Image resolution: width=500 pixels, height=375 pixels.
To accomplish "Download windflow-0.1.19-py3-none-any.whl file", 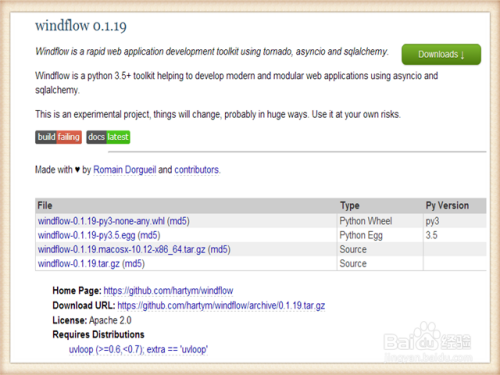I will (x=101, y=221).
